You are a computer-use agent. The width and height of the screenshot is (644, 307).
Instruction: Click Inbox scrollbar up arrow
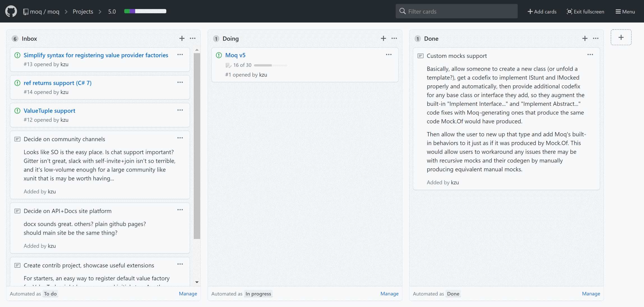tap(197, 50)
